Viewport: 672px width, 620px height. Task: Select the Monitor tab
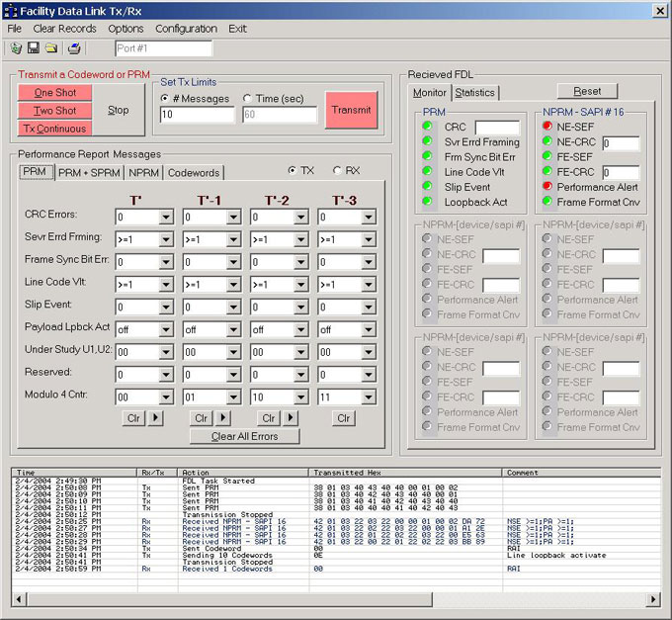tap(430, 92)
